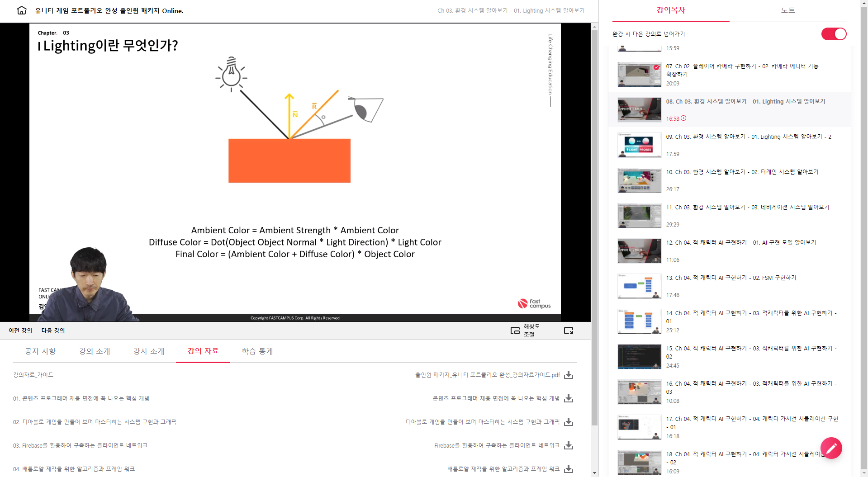Screen dimensions: 868x477
Task: Click thumbnail of lecture 17 가시선 시뮬레이션
Action: 639,427
